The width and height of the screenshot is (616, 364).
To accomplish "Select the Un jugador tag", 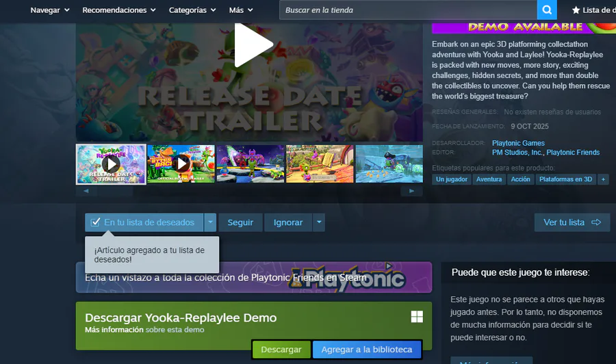I will 452,179.
